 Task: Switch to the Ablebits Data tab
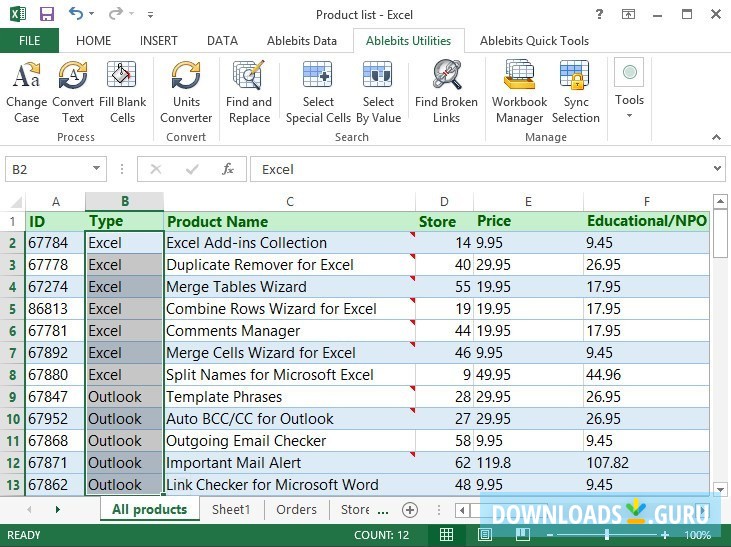coord(301,41)
